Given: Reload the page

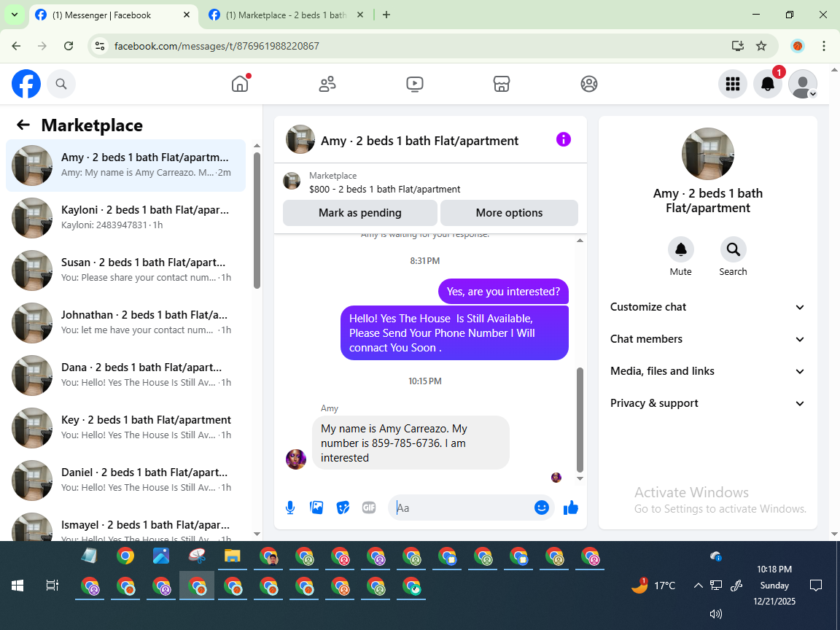Looking at the screenshot, I should (69, 46).
